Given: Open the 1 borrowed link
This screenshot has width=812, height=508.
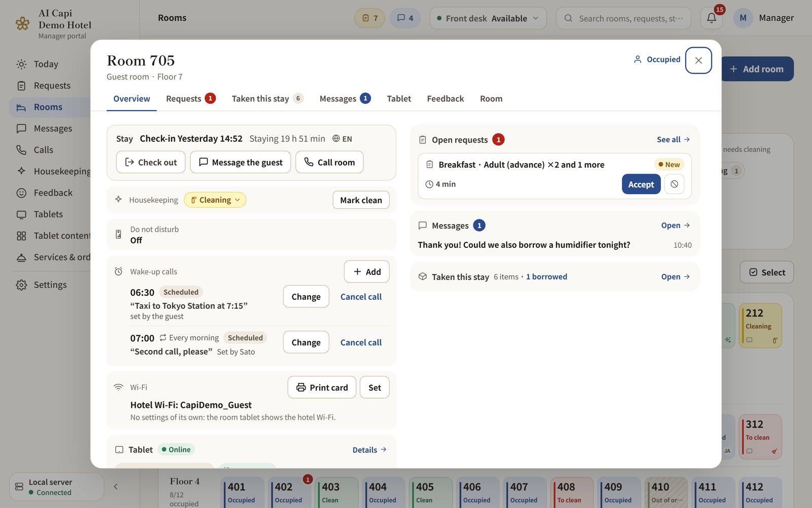Looking at the screenshot, I should (x=547, y=277).
